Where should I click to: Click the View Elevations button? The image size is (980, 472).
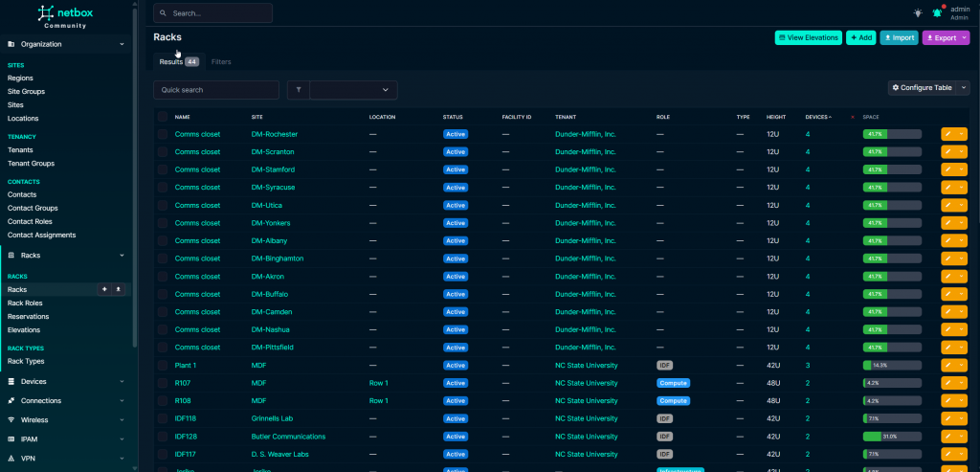click(808, 37)
